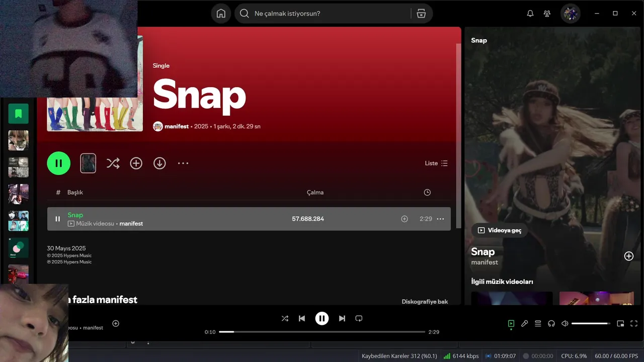
Task: Open manifest link in Now Playing panel
Action: click(x=485, y=262)
